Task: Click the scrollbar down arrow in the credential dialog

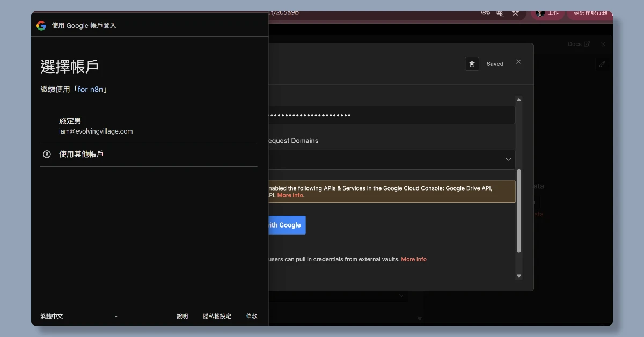Action: [x=519, y=276]
